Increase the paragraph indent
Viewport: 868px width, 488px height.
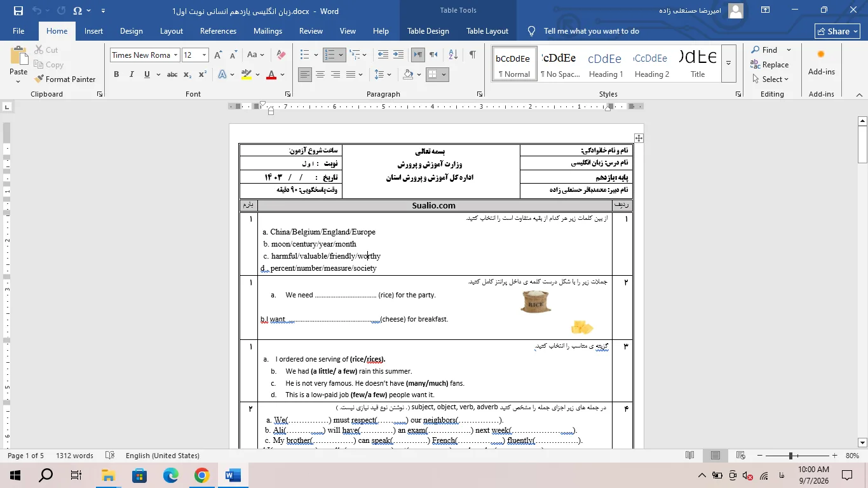point(398,55)
